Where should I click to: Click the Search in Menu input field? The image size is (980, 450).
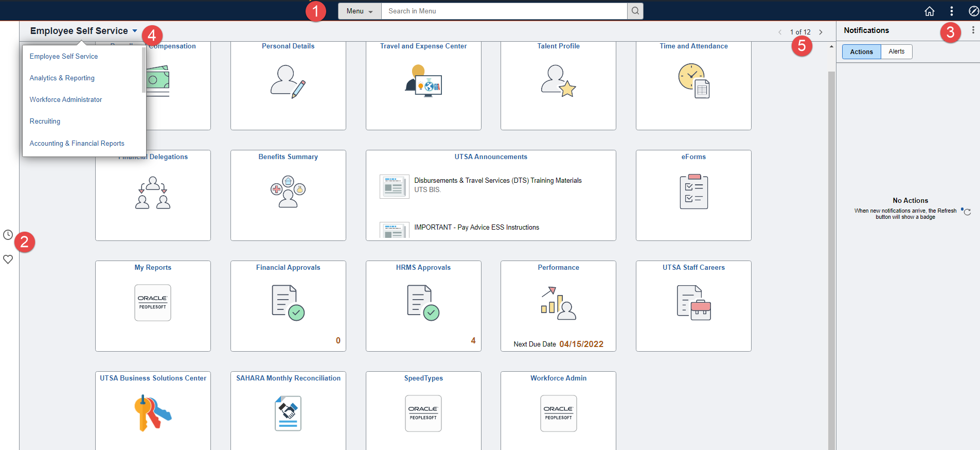504,11
